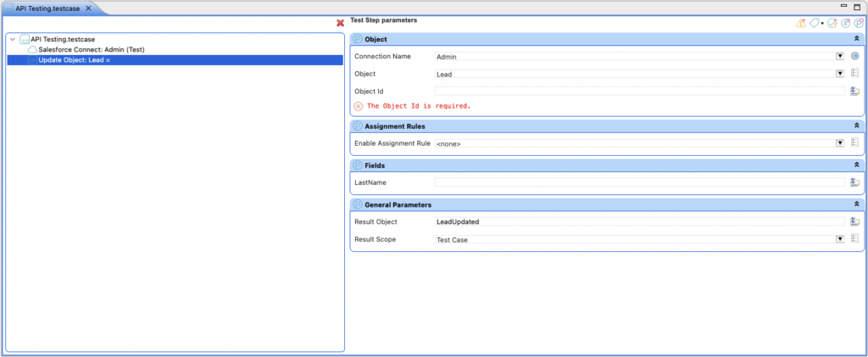
Task: Click the Salesforce Connect cloud icon
Action: [33, 49]
